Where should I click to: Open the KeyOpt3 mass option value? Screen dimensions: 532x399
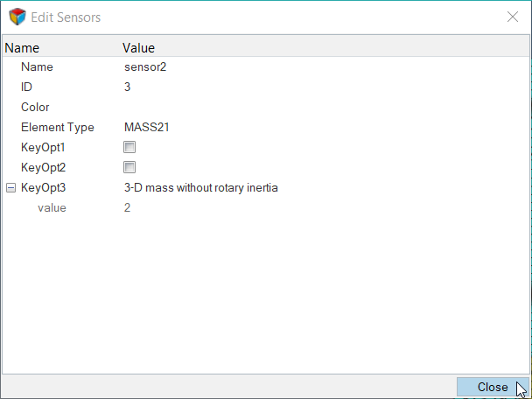[201, 188]
